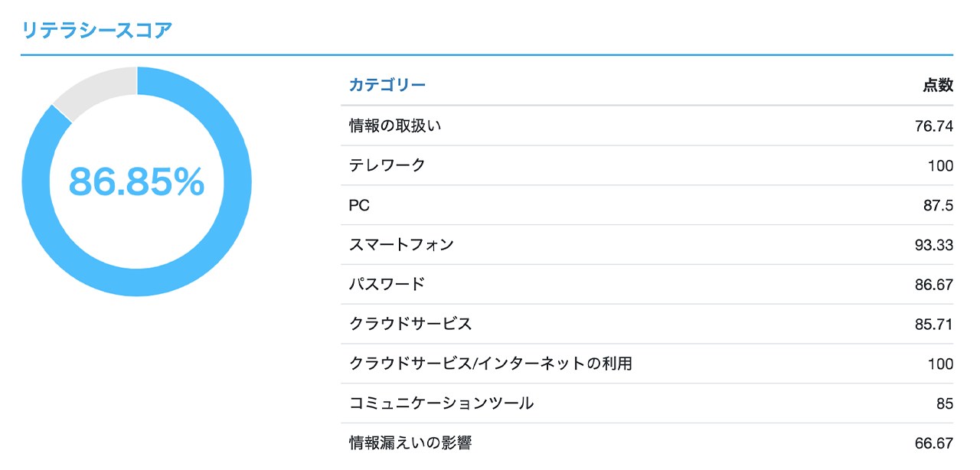Select クラウドサービス/インターネットの利用 row
This screenshot has height=470, width=980.
648,364
